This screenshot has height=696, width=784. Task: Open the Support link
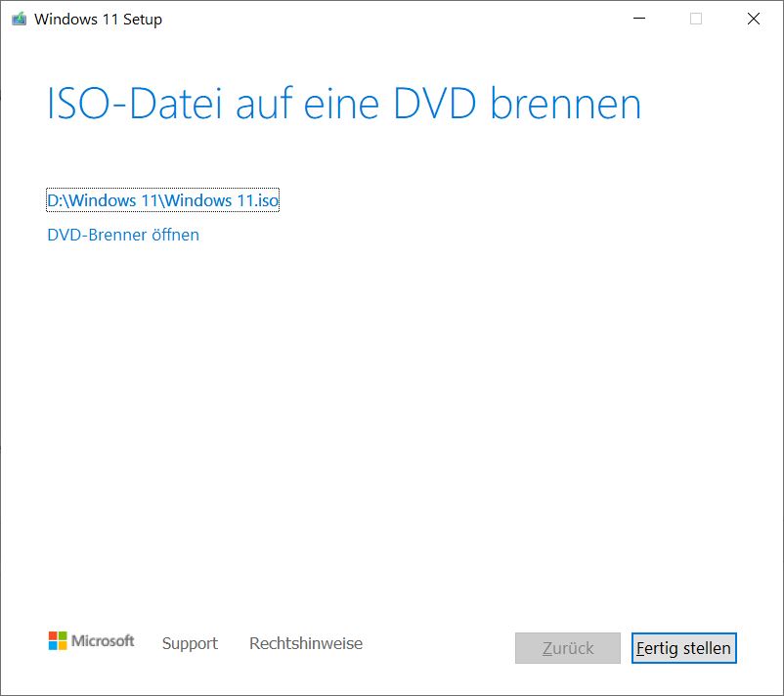pyautogui.click(x=190, y=643)
